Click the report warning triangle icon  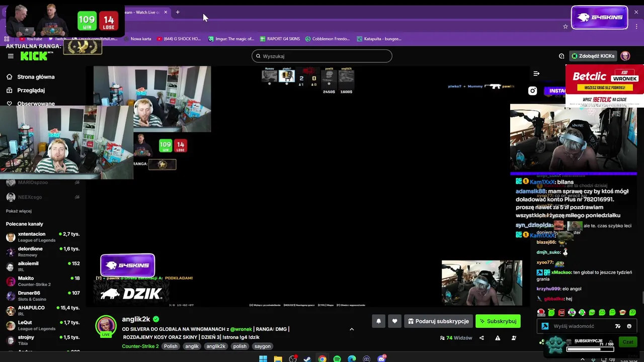[498, 338]
